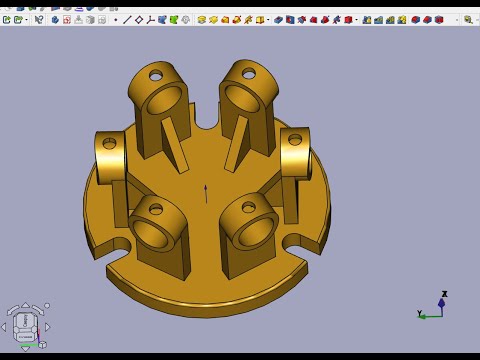The image size is (480, 360).
Task: Select the Groove tool
Action: (302, 20)
